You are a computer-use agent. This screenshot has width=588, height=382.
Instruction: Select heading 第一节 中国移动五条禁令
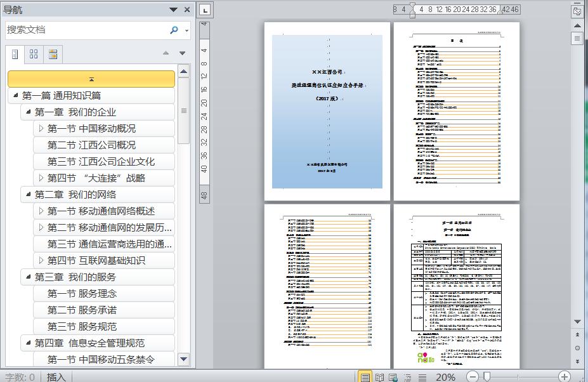click(x=104, y=360)
